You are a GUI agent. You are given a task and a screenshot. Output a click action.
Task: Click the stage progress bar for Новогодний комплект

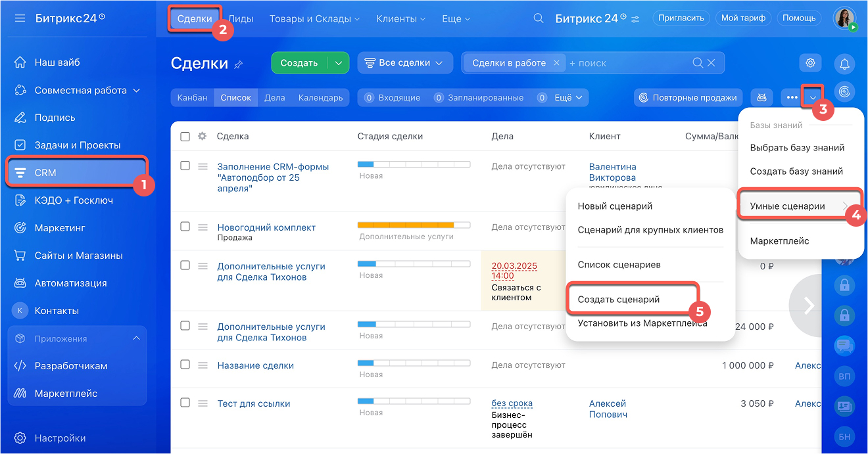pyautogui.click(x=414, y=225)
